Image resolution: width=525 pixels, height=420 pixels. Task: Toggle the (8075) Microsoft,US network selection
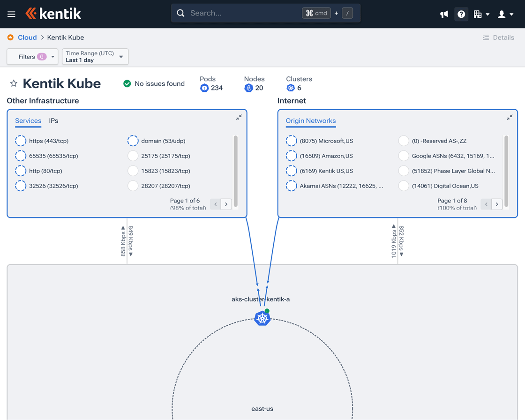tap(292, 141)
